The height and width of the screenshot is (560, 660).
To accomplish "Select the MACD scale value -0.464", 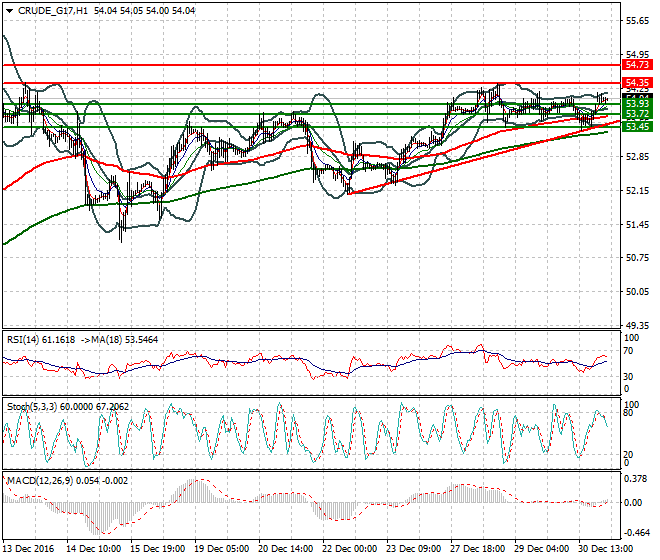I will 636,533.
